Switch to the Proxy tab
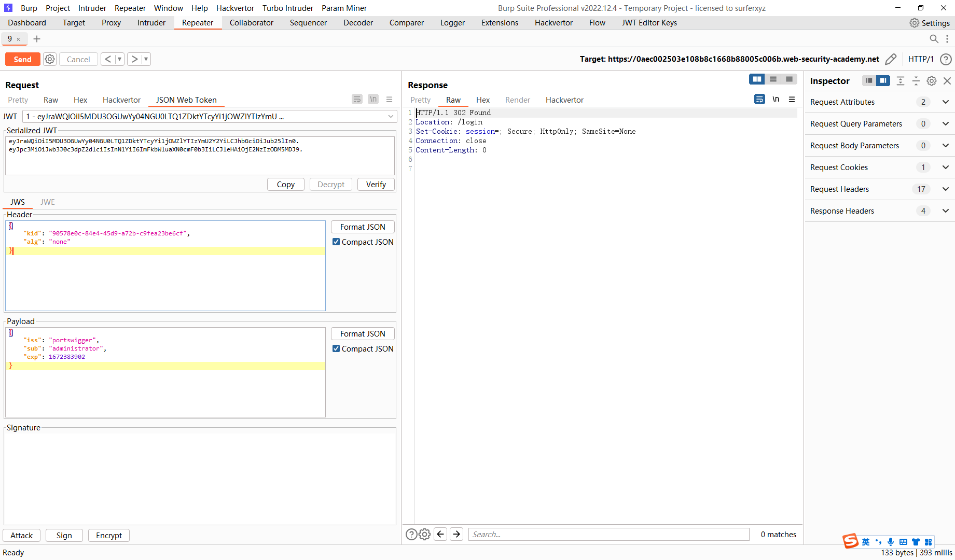 112,23
